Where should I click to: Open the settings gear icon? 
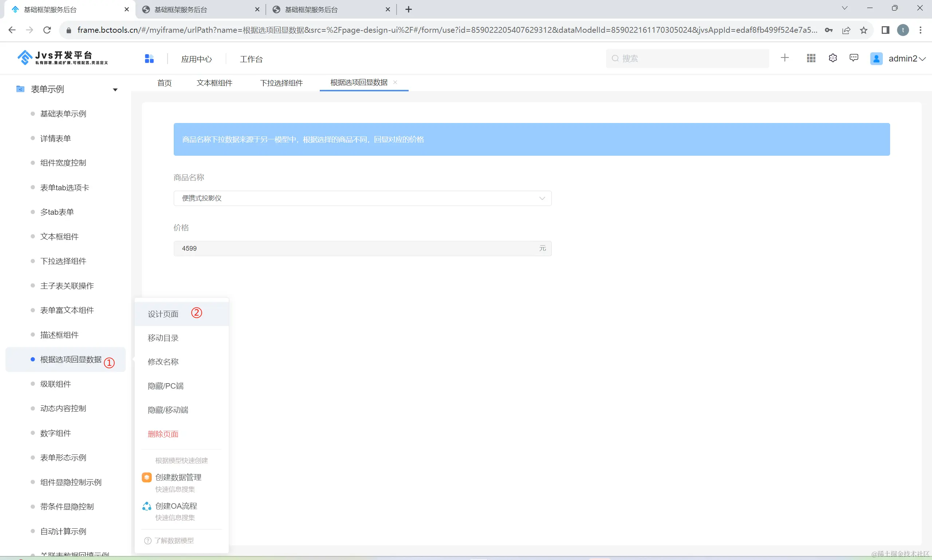pyautogui.click(x=833, y=58)
